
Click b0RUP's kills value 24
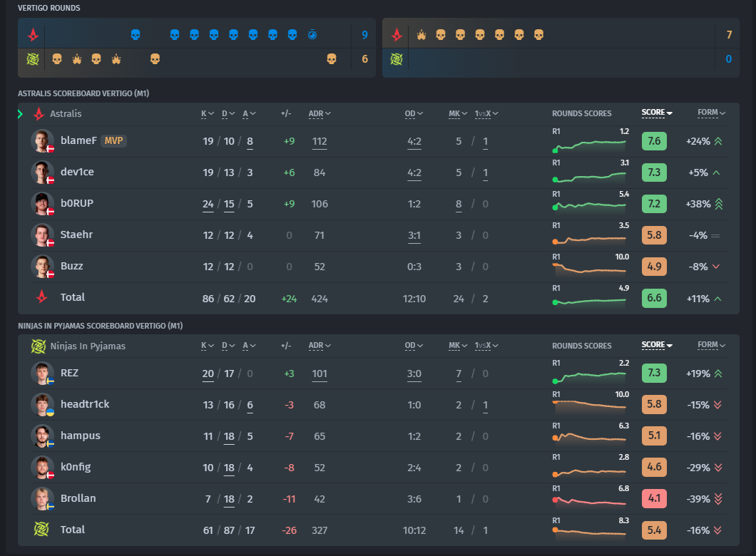pyautogui.click(x=208, y=204)
